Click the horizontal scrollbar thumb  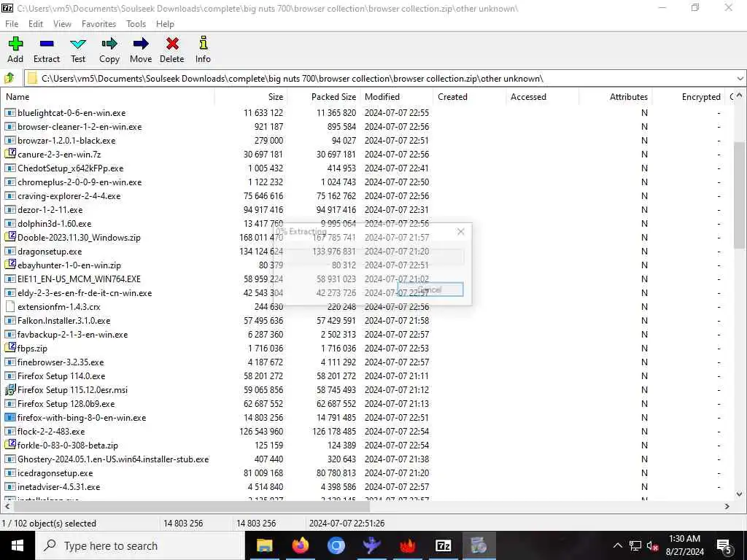click(190, 506)
